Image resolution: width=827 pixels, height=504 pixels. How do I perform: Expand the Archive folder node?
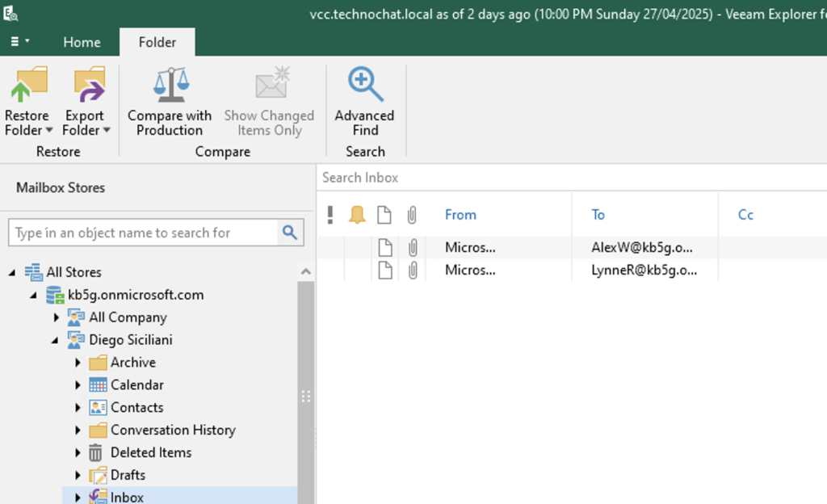(x=78, y=363)
